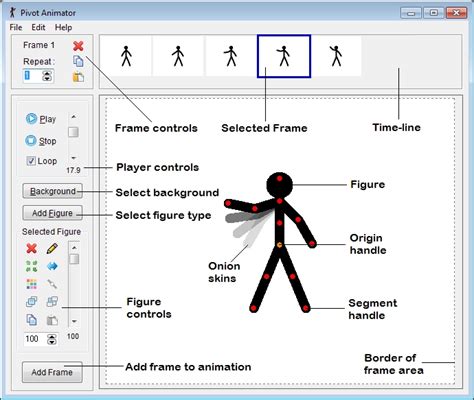Select the second frame thumbnail in the timeline
474x400 pixels.
point(178,56)
